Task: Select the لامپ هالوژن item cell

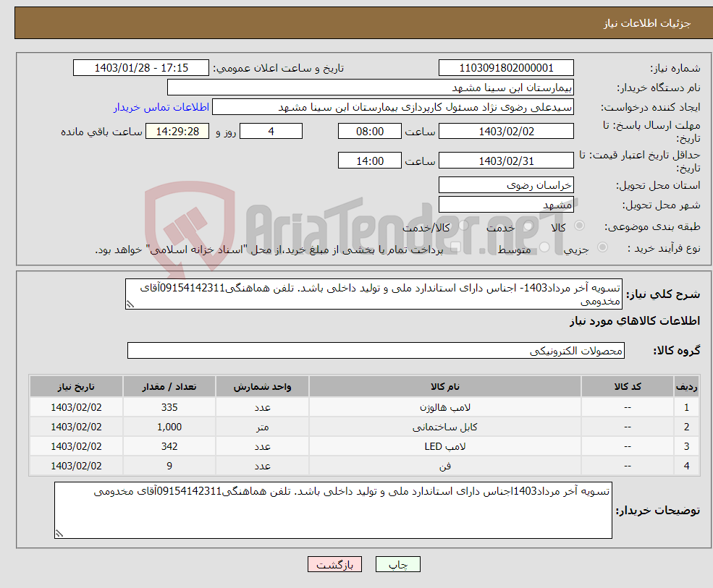Action: coord(444,407)
